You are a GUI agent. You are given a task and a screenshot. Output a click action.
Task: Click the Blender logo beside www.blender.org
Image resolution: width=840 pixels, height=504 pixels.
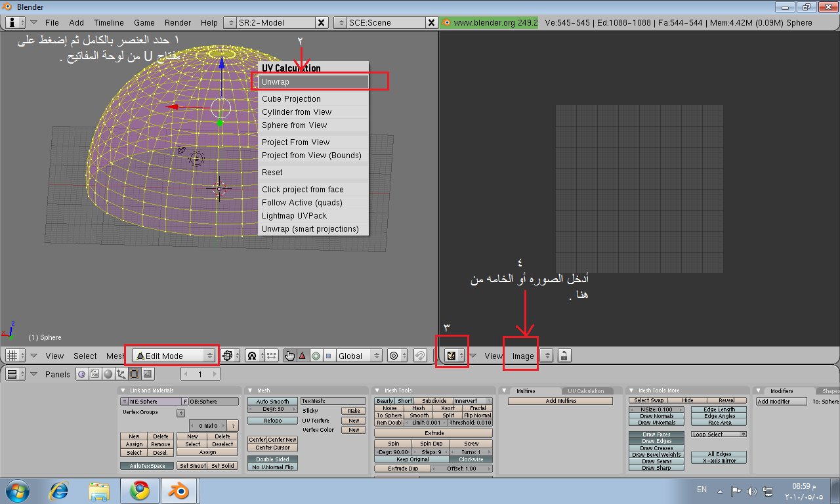pyautogui.click(x=446, y=22)
